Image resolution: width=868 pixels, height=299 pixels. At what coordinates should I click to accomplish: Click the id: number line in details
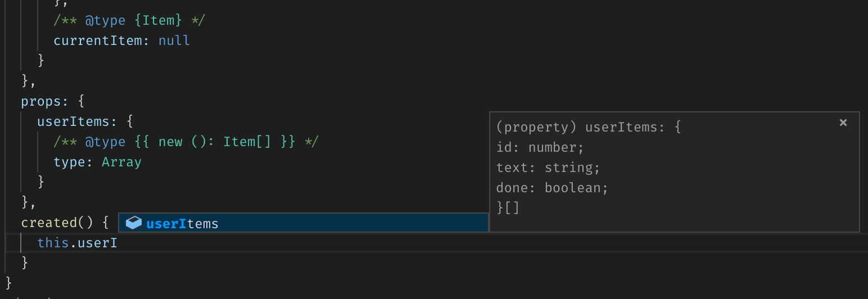coord(540,147)
